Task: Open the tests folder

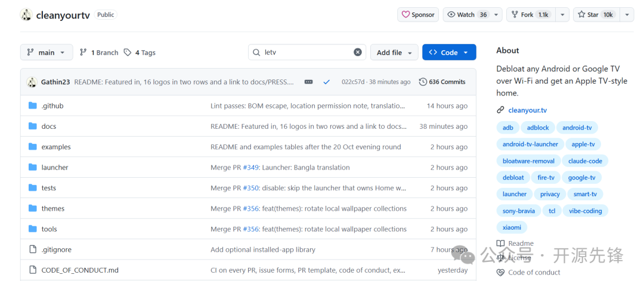Action: tap(48, 188)
